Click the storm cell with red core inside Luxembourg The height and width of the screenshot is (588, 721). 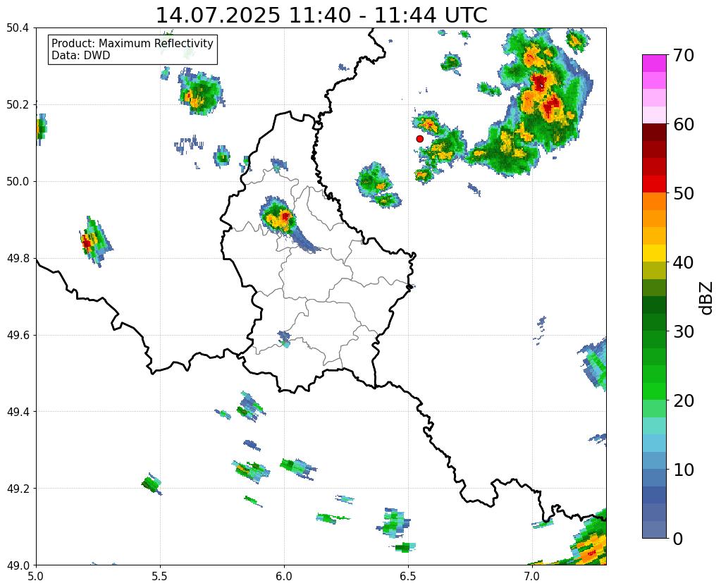278,215
